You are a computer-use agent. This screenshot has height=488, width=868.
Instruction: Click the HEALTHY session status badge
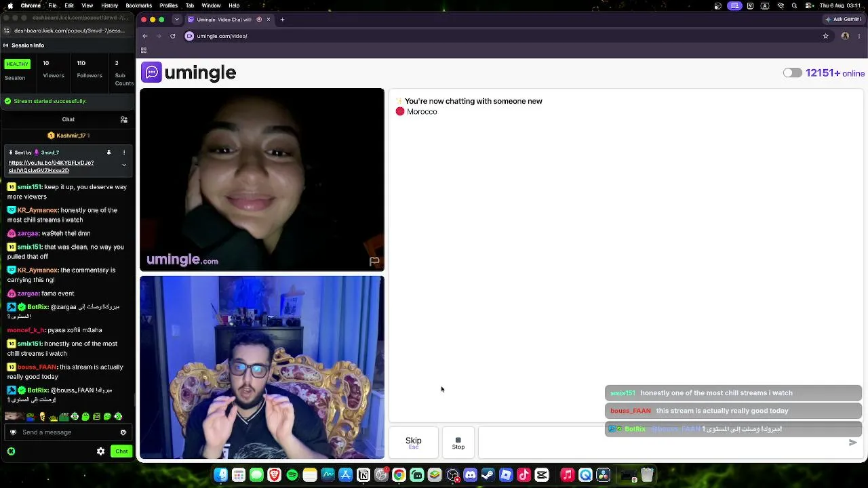tap(17, 64)
